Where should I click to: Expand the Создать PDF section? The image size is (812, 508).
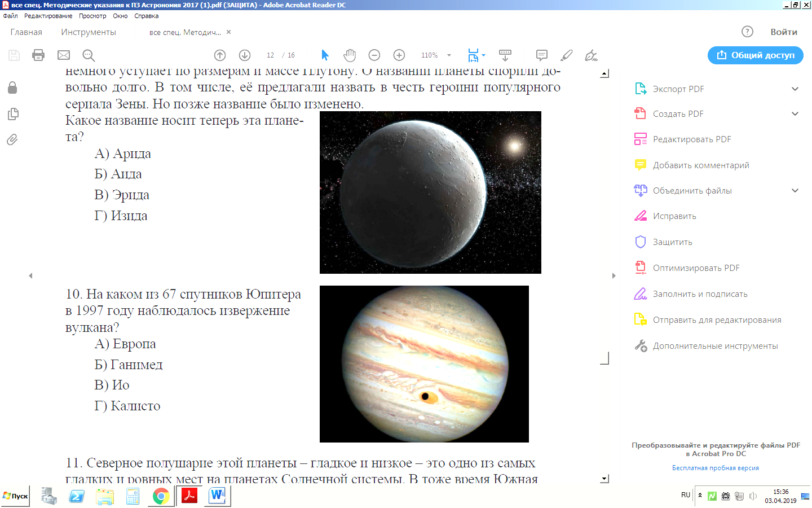[795, 114]
